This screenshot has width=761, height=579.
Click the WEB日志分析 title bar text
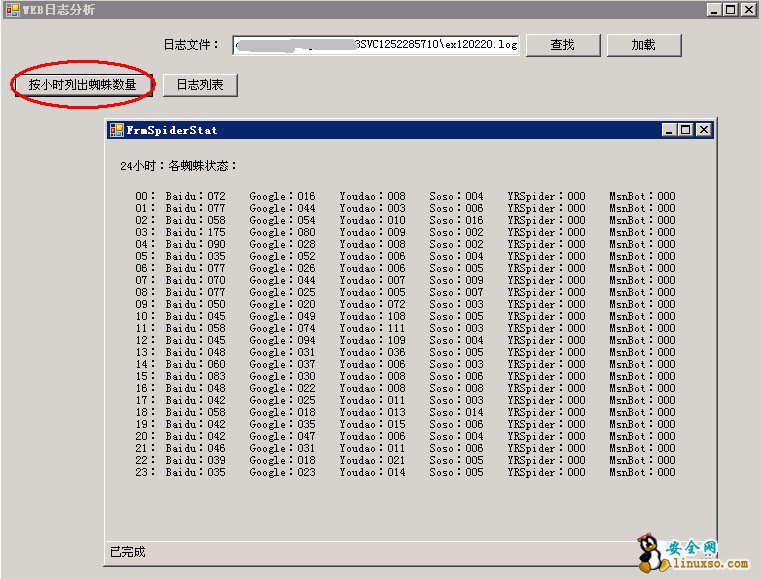[58, 10]
